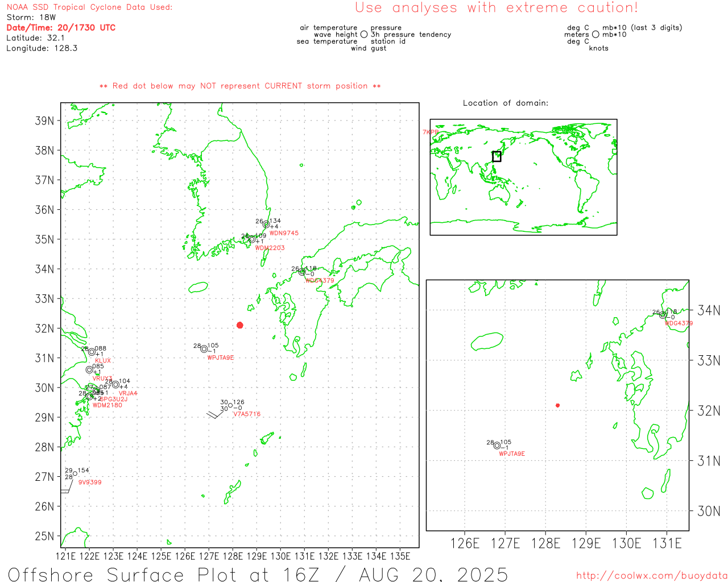Click the legend circle between wave height and pressure tendency
This screenshot has width=728, height=582.
coord(364,34)
